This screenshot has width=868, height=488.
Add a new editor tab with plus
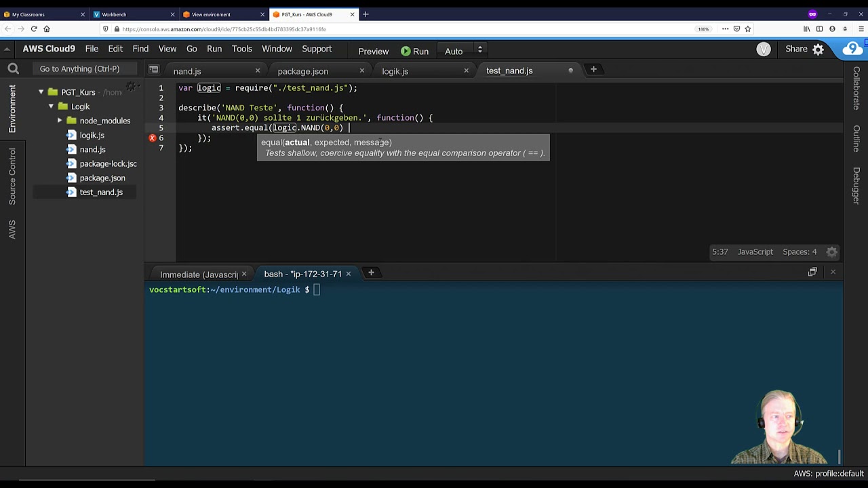pyautogui.click(x=593, y=69)
